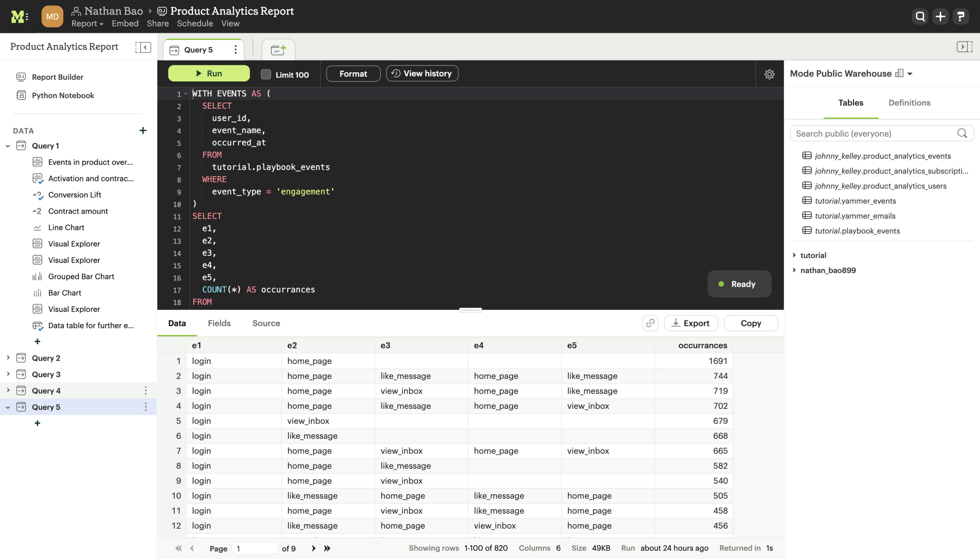
Task: Expand the tutorial schema
Action: (x=794, y=255)
